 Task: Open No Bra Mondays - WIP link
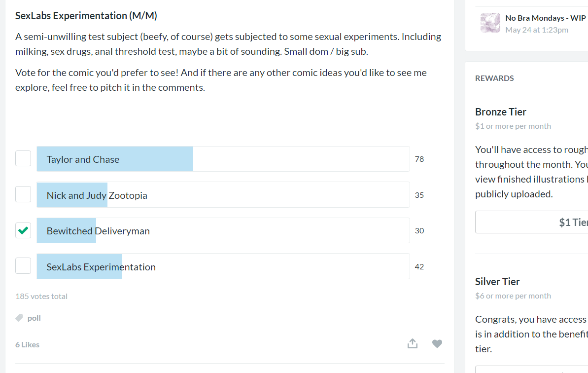(545, 18)
